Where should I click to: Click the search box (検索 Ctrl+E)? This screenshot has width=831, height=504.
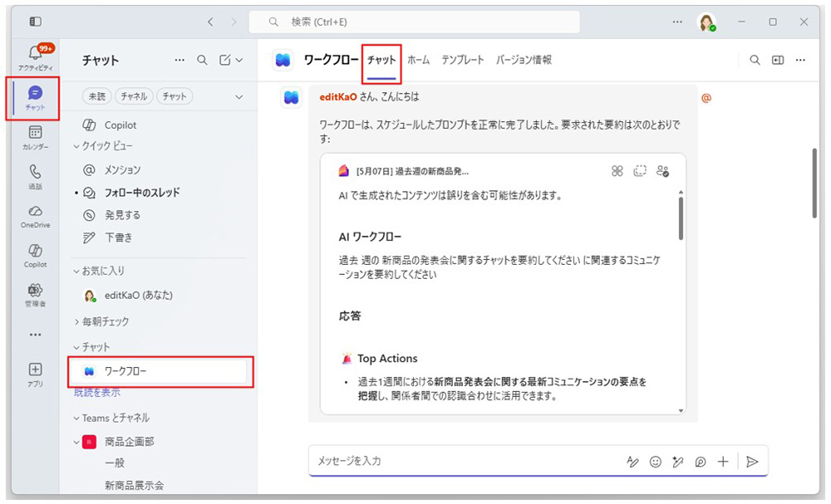point(415,22)
